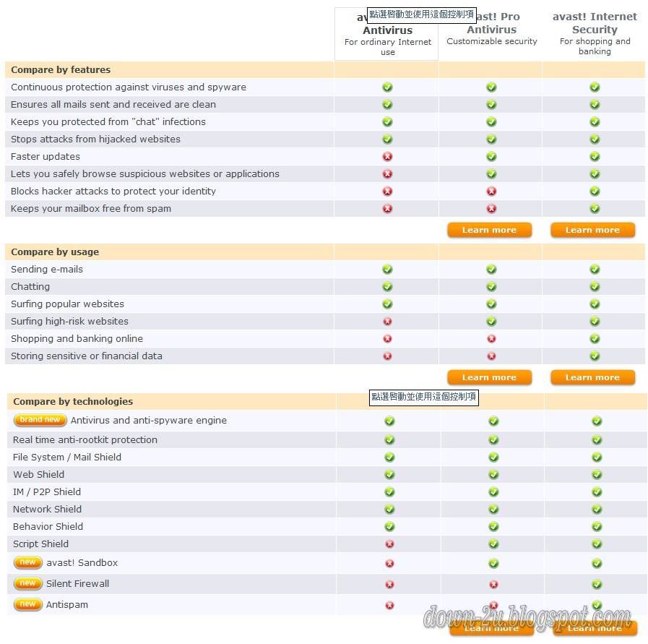Screen dimensions: 648x644
Task: Click the 'new' badge beside Antispam
Action: tap(27, 604)
